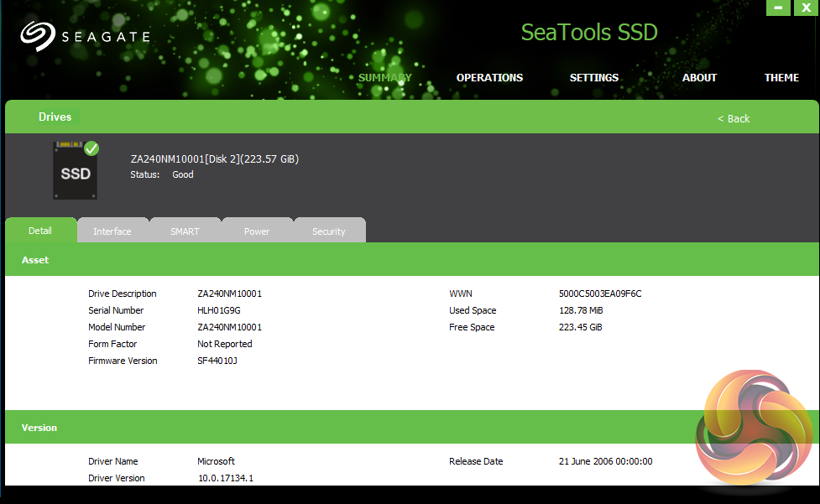Click Form Factor value Not Reported
820x504 pixels.
225,344
